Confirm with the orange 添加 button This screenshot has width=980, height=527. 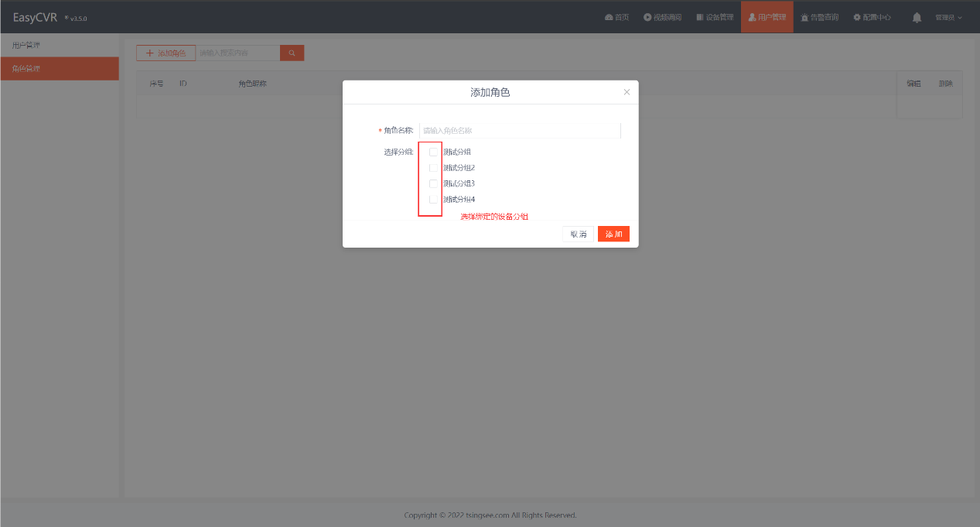[613, 234]
